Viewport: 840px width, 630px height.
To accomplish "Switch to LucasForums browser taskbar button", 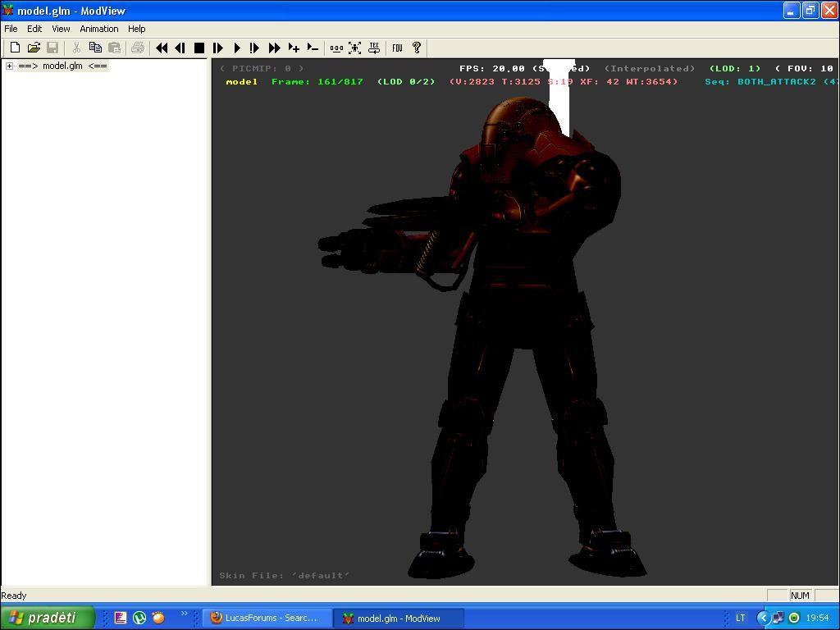I will coord(267,618).
